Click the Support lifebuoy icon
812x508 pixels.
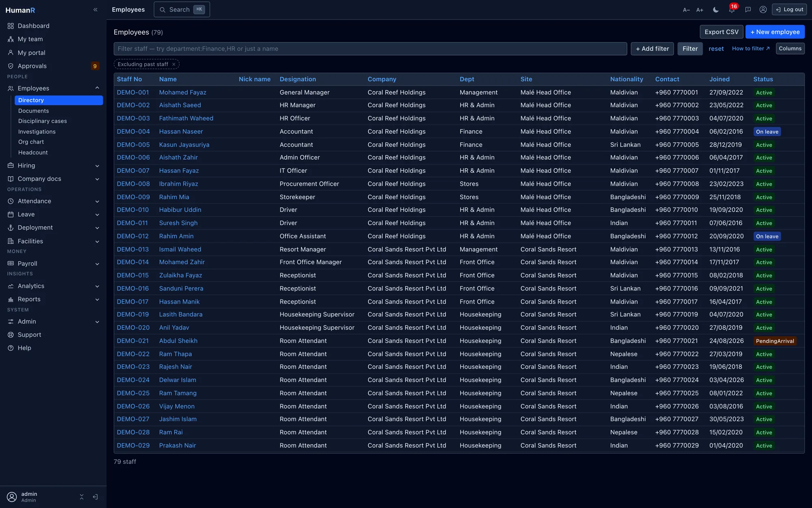click(11, 335)
